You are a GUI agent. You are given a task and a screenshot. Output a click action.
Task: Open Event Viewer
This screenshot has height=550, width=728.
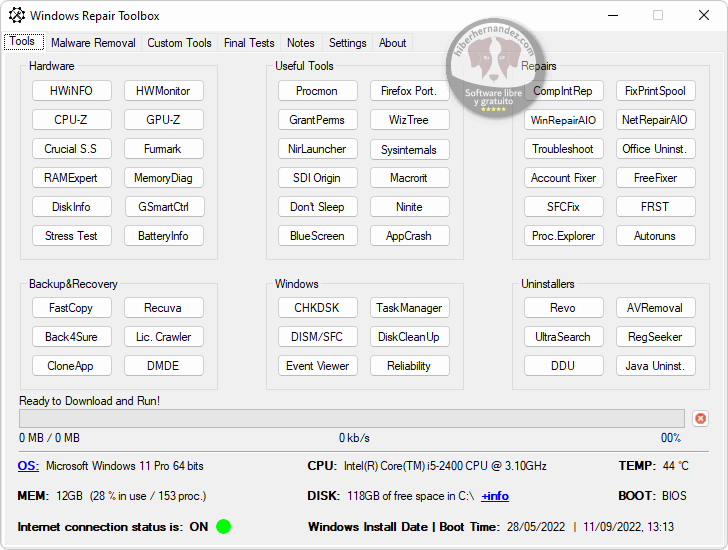(318, 366)
